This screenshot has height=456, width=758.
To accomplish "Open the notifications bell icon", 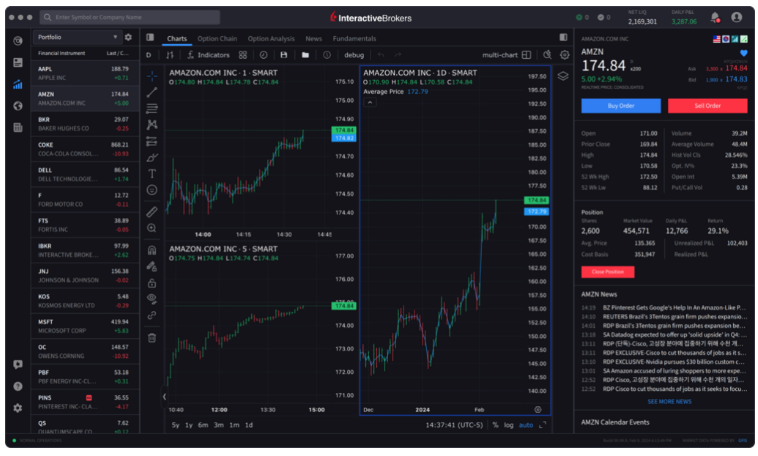I will (714, 17).
